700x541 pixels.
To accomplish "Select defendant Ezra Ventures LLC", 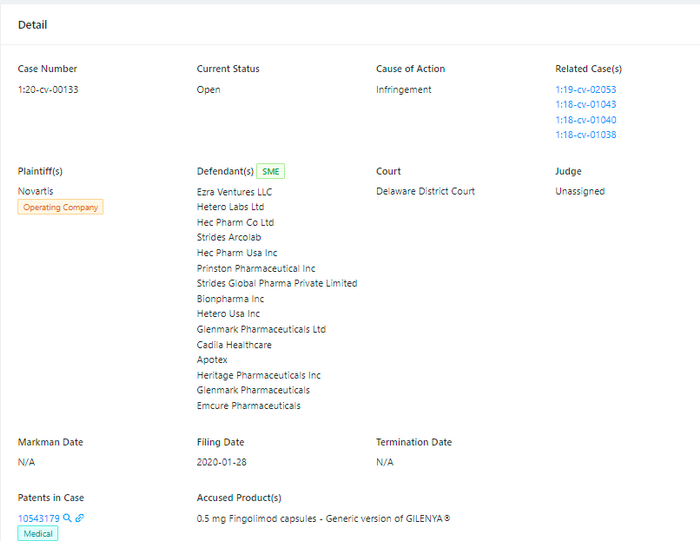I will pos(234,192).
